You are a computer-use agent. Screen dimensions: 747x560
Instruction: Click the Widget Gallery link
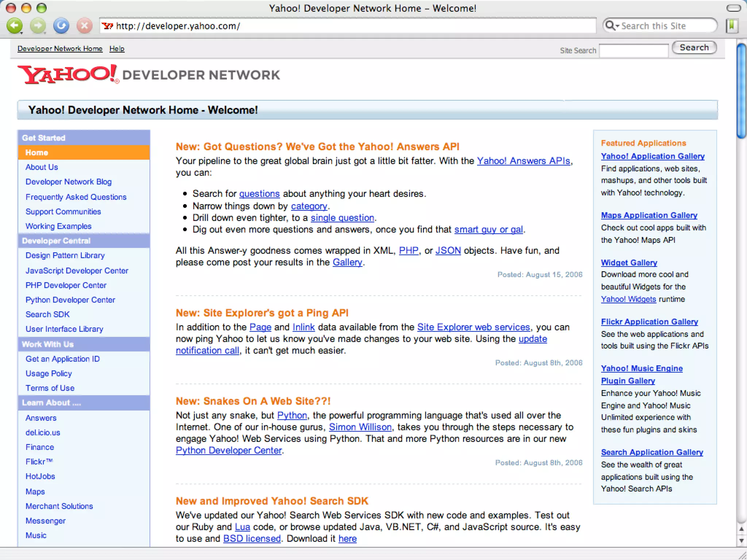click(629, 262)
